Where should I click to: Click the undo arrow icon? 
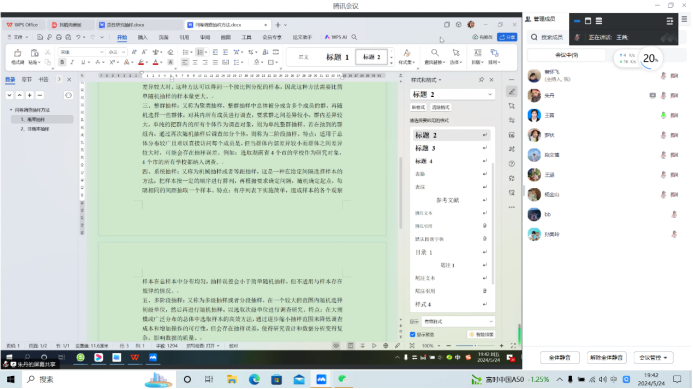78,38
